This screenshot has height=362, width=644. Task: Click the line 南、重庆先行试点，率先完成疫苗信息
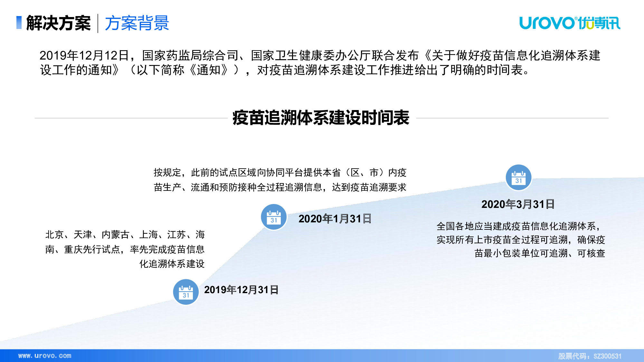[x=125, y=249]
